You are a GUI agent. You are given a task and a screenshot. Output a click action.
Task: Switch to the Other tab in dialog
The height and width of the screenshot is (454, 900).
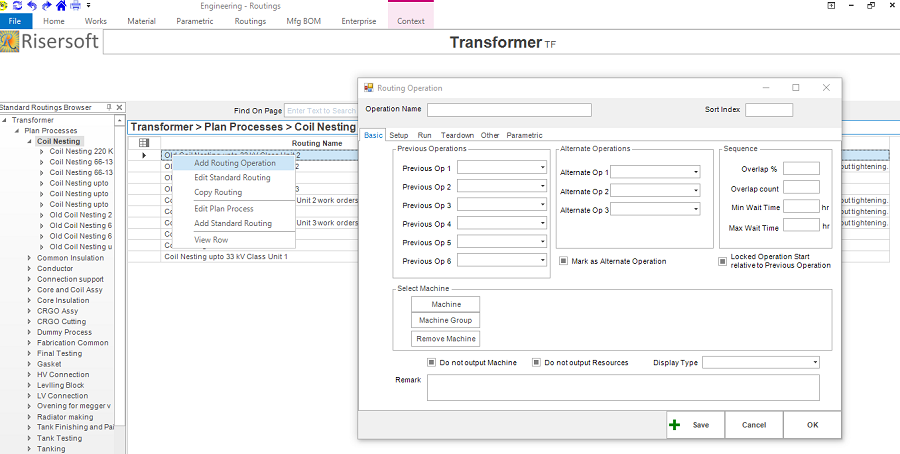490,135
